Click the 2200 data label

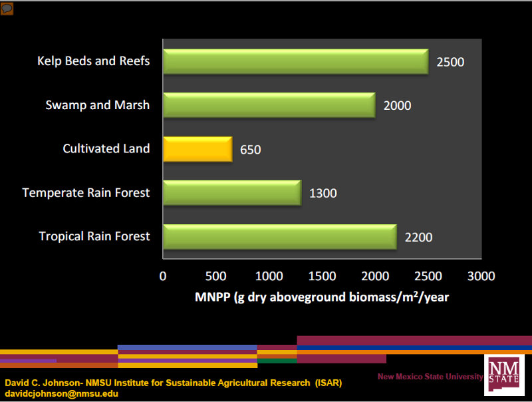pos(418,237)
